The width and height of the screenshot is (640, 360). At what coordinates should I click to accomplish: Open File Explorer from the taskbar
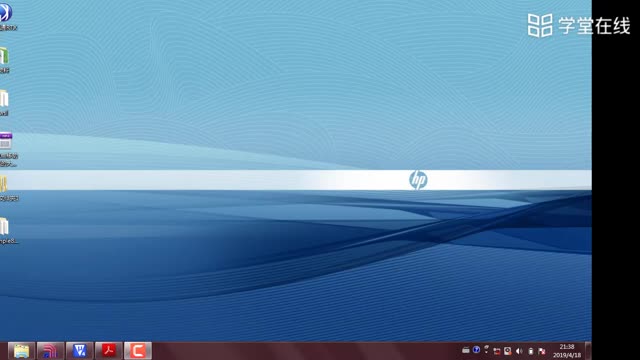pos(21,351)
